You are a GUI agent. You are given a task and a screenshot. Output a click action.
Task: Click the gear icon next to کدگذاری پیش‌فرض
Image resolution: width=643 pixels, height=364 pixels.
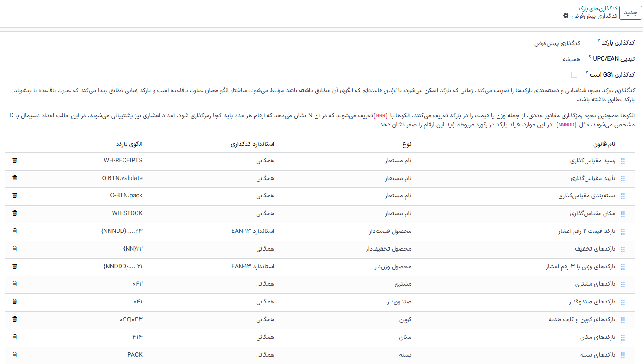tap(565, 16)
